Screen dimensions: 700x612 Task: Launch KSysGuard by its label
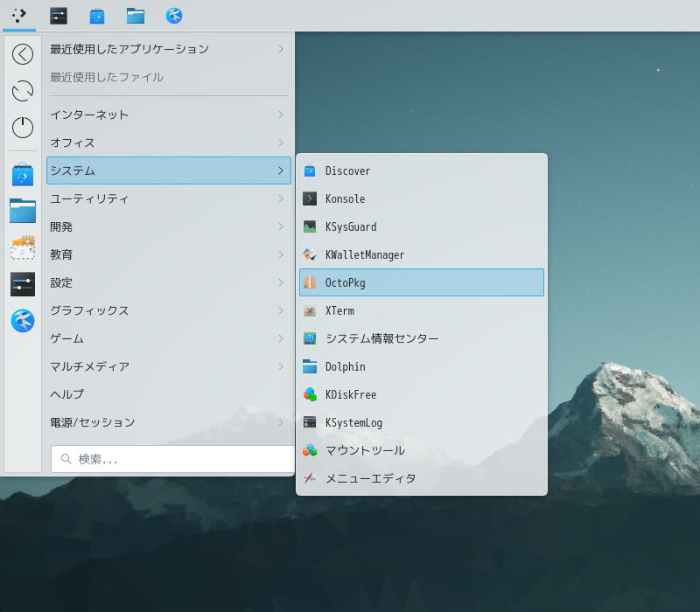point(351,227)
